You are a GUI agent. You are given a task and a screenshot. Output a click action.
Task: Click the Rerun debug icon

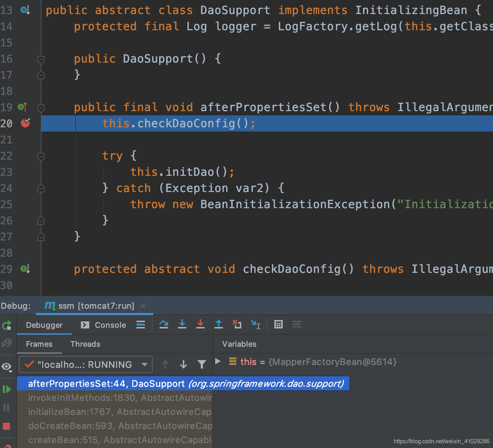coord(7,325)
